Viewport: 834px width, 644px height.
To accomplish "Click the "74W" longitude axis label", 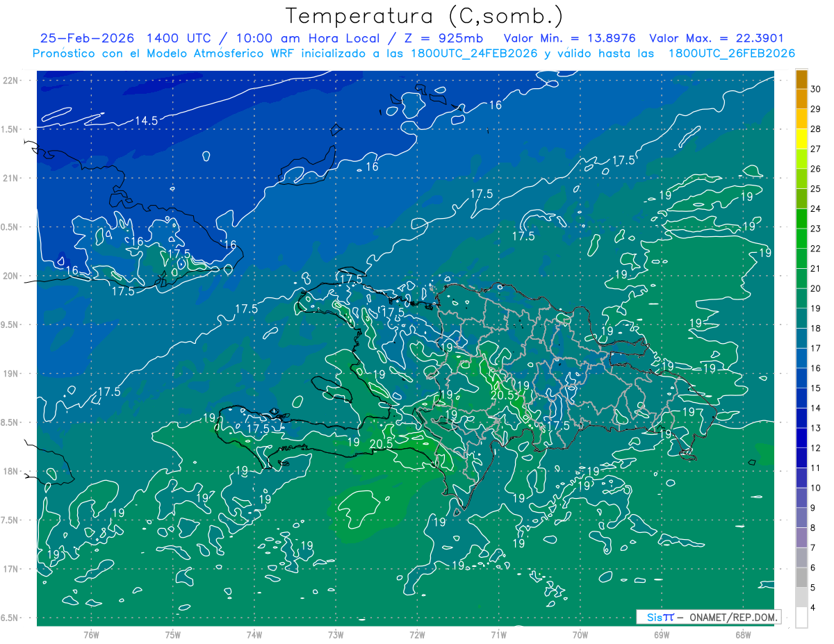I will (x=254, y=634).
